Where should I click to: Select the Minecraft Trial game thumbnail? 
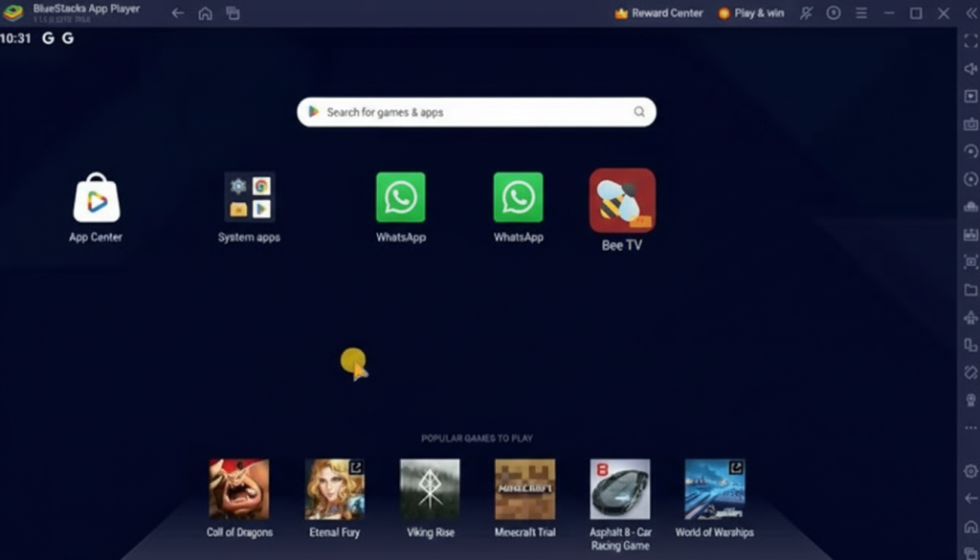tap(524, 489)
